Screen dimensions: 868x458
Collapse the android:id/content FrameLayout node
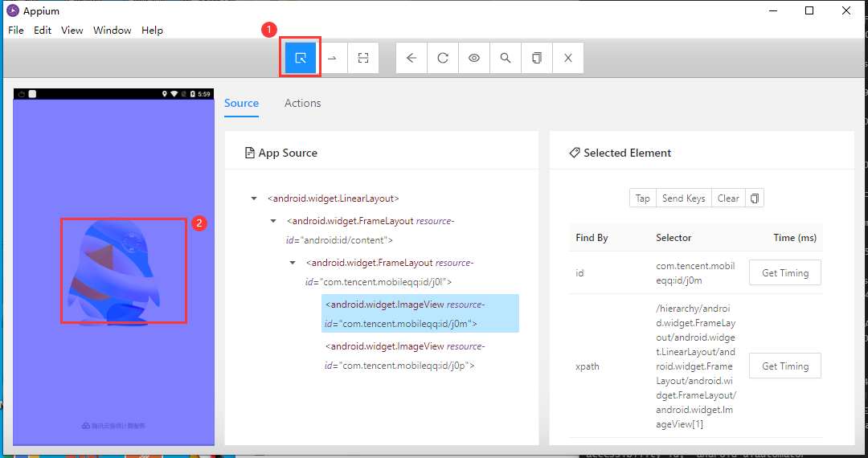273,221
